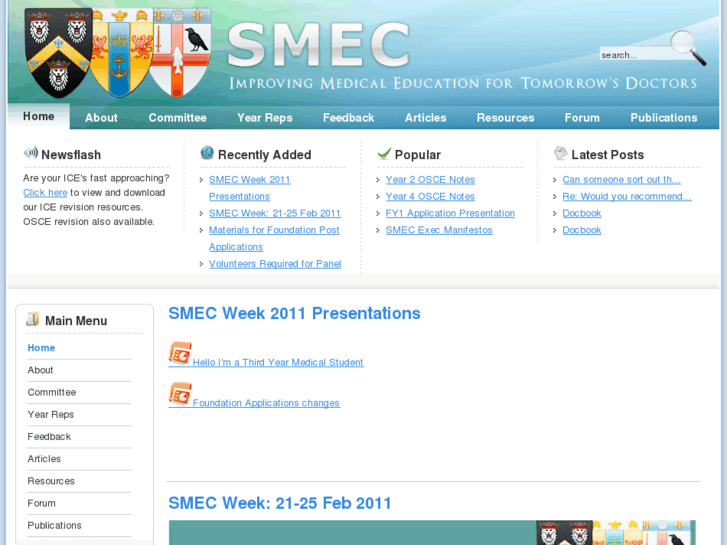Open 'Year 4 OSCE Notes' popular link
This screenshot has height=545, width=727.
click(x=430, y=197)
